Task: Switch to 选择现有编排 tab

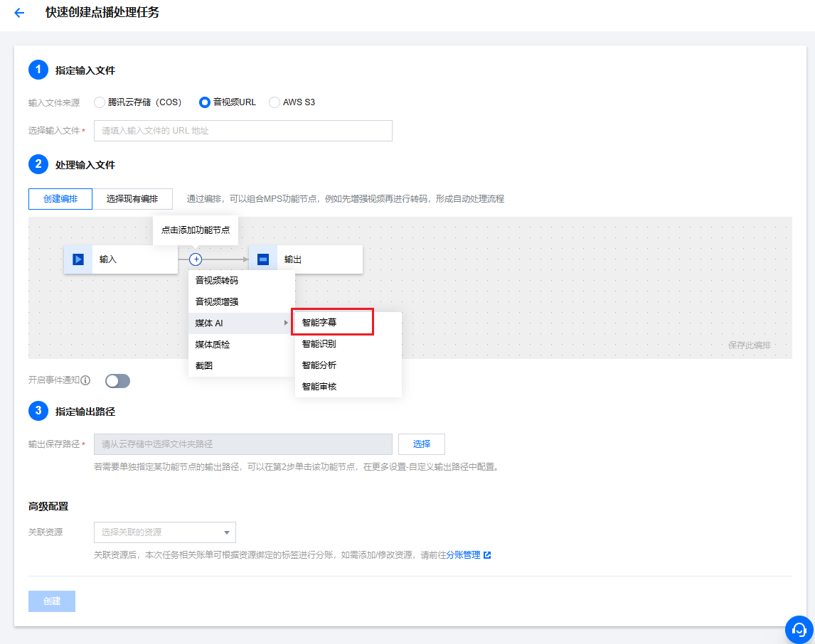Action: tap(132, 199)
